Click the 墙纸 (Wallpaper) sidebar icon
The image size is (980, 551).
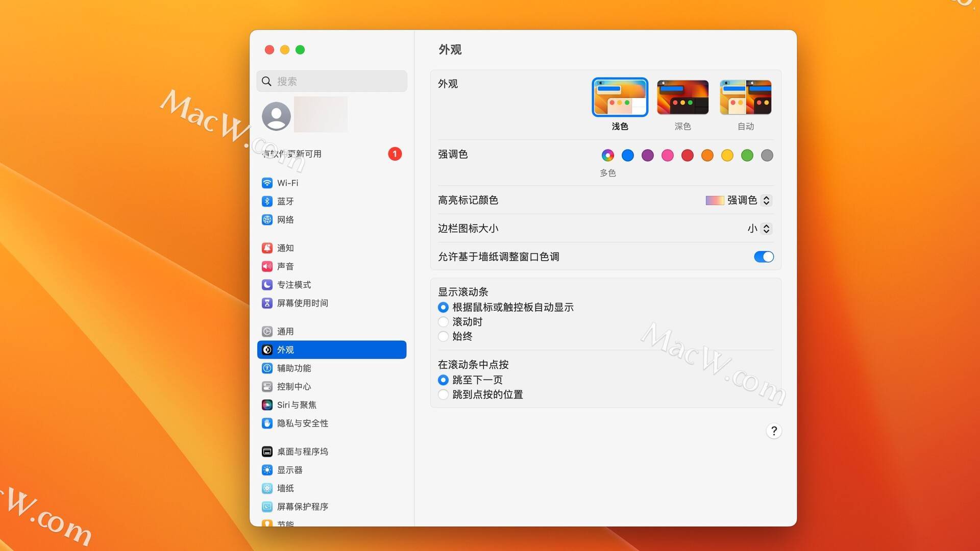point(267,488)
